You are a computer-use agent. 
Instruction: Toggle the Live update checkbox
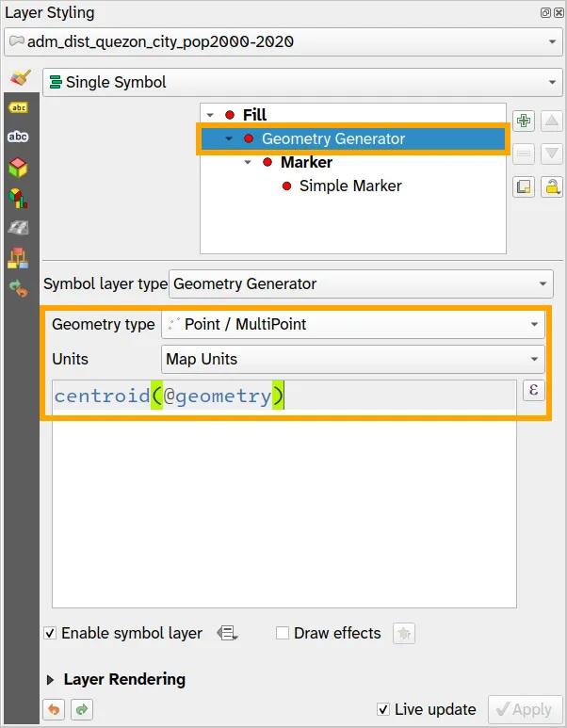[x=383, y=709]
